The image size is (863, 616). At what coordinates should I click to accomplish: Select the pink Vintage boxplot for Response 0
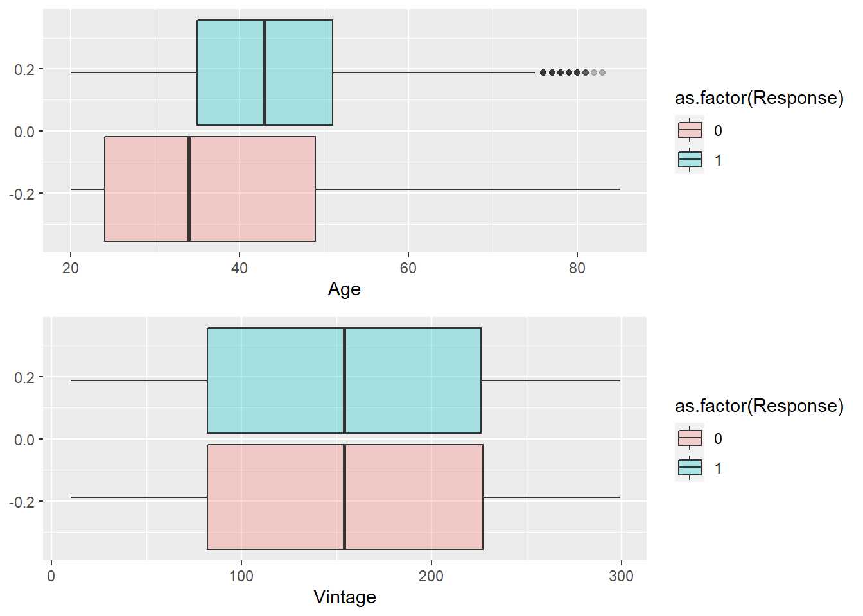(345, 497)
